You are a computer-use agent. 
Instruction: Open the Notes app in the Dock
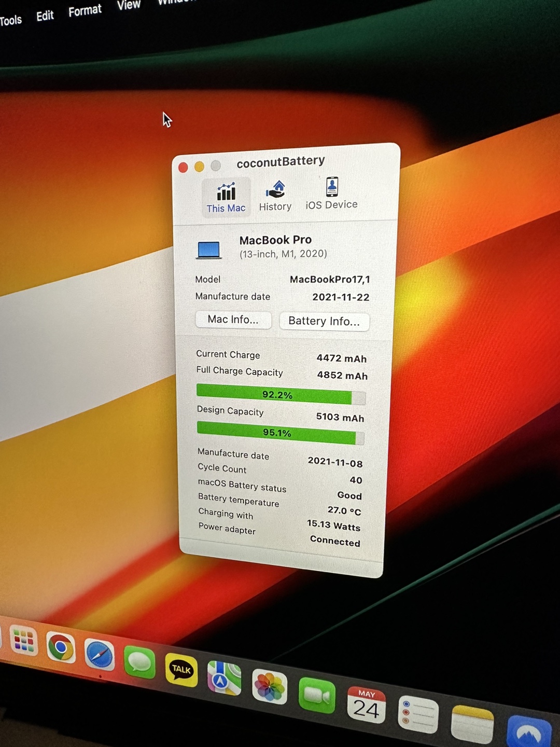coord(472,725)
